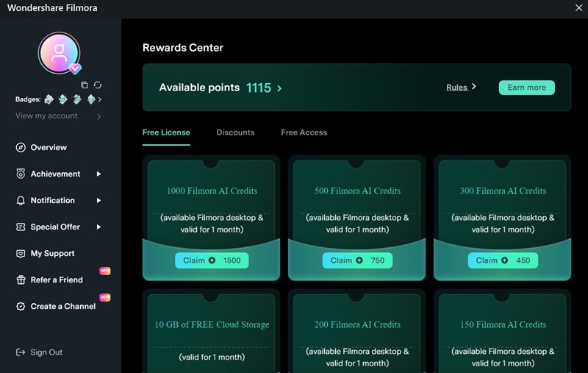This screenshot has height=373, width=588.
Task: Close the Wondershare Filmora window
Action: point(578,7)
